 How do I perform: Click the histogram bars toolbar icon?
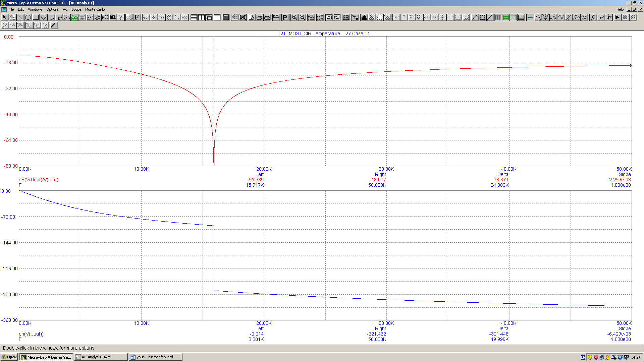pos(364,17)
